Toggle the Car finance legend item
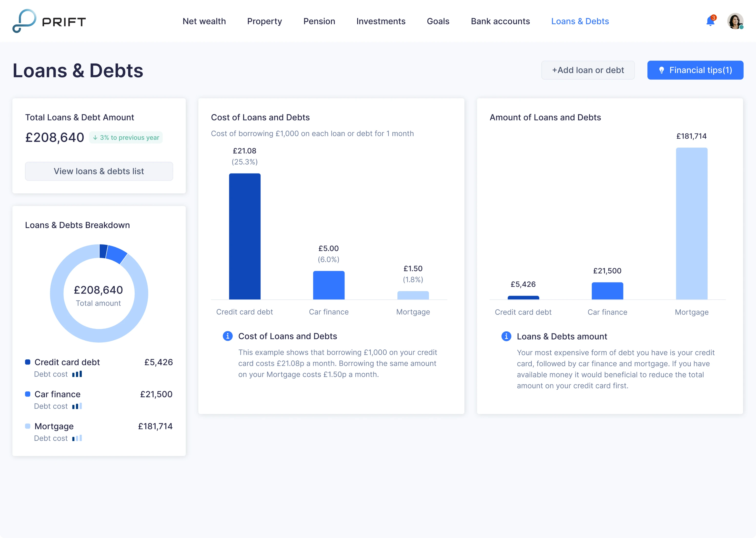 pos(58,394)
